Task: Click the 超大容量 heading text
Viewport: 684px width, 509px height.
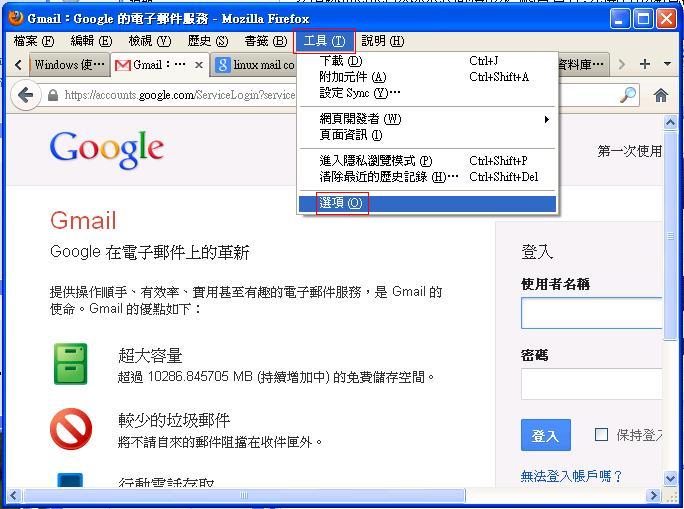Action: pyautogui.click(x=150, y=355)
